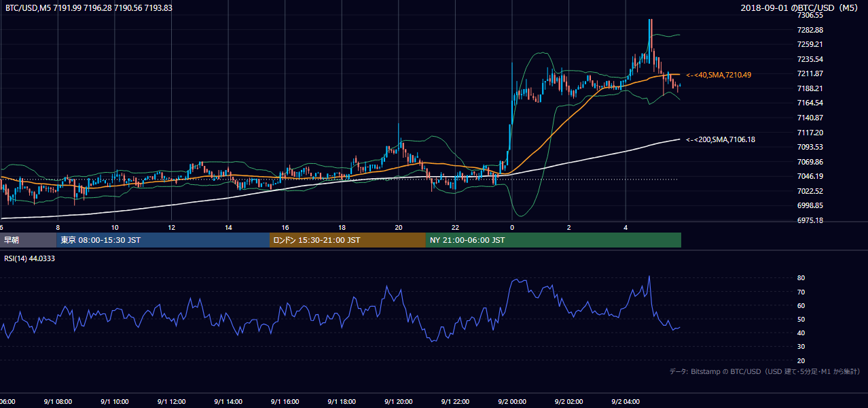Click the price axis value 7188.21
The image size is (868, 408).
pyautogui.click(x=811, y=88)
